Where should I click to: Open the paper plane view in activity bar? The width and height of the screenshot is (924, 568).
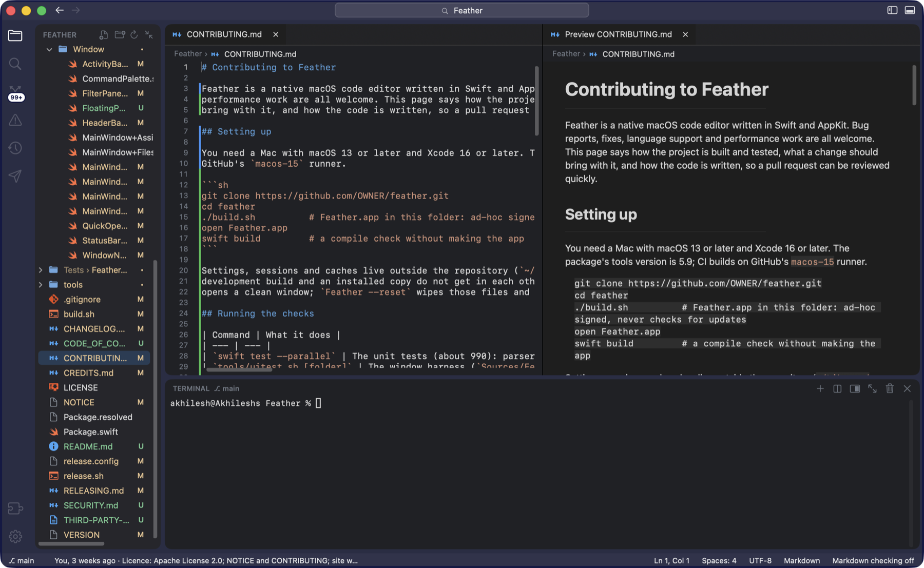pos(15,177)
